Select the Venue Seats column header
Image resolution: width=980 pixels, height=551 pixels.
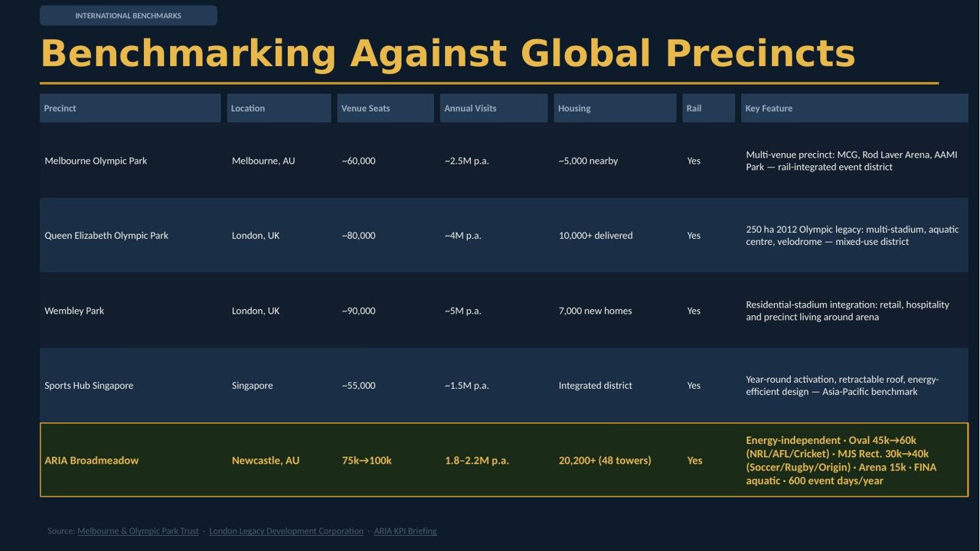[x=385, y=108]
